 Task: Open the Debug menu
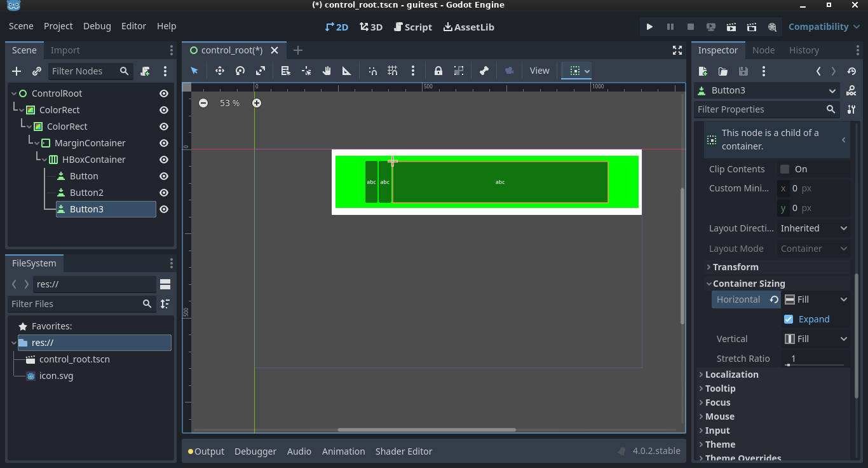coord(97,26)
